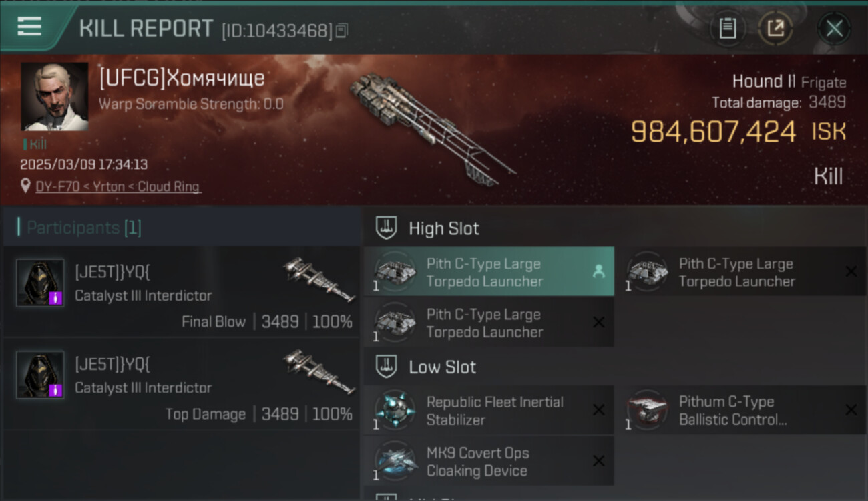
Task: Click the clipboard copy report icon
Action: click(x=728, y=29)
